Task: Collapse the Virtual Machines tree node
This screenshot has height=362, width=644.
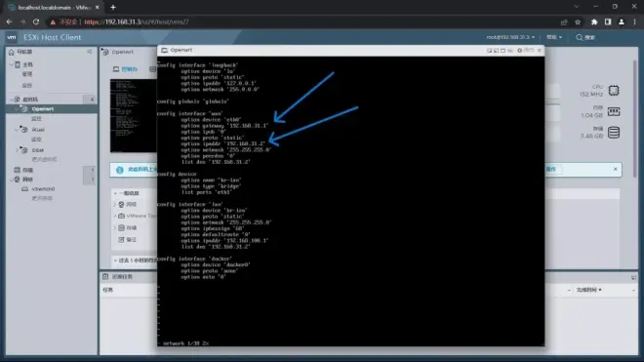Action: (11, 100)
